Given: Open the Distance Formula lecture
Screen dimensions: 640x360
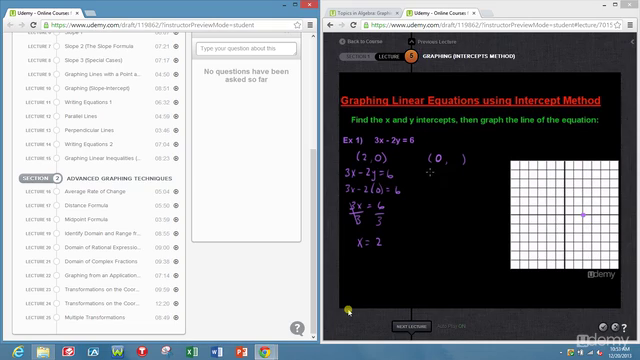Looking at the screenshot, I should point(86,206).
